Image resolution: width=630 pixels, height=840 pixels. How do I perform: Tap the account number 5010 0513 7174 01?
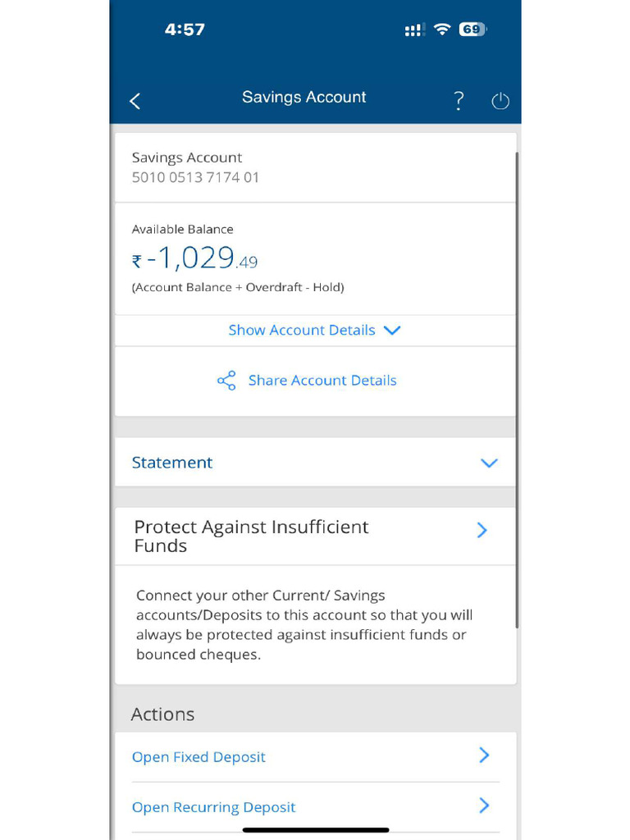195,177
